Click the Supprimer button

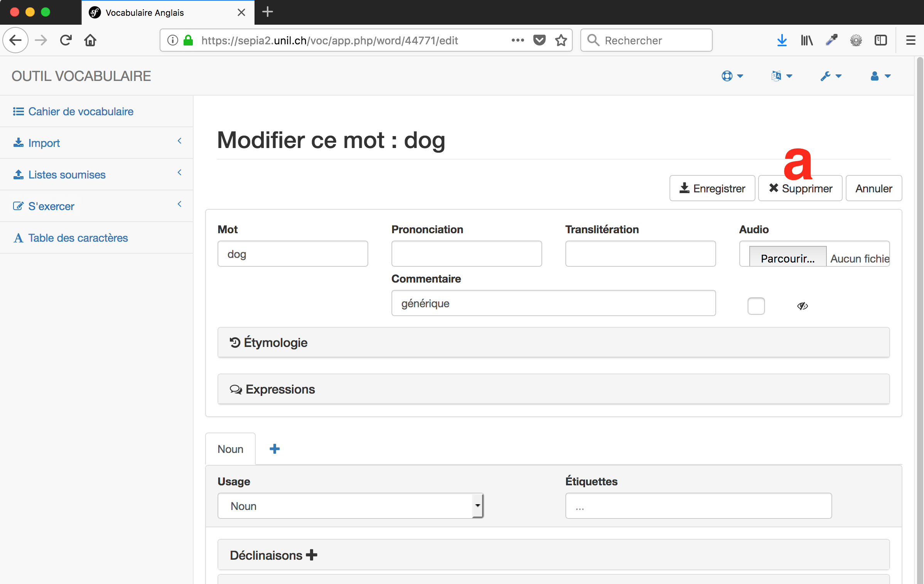point(800,188)
